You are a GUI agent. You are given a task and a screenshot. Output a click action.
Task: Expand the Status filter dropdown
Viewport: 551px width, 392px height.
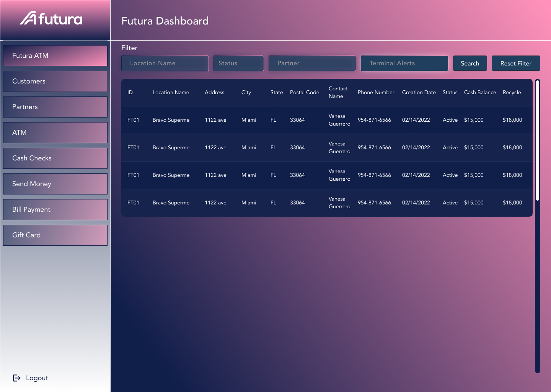coord(238,63)
